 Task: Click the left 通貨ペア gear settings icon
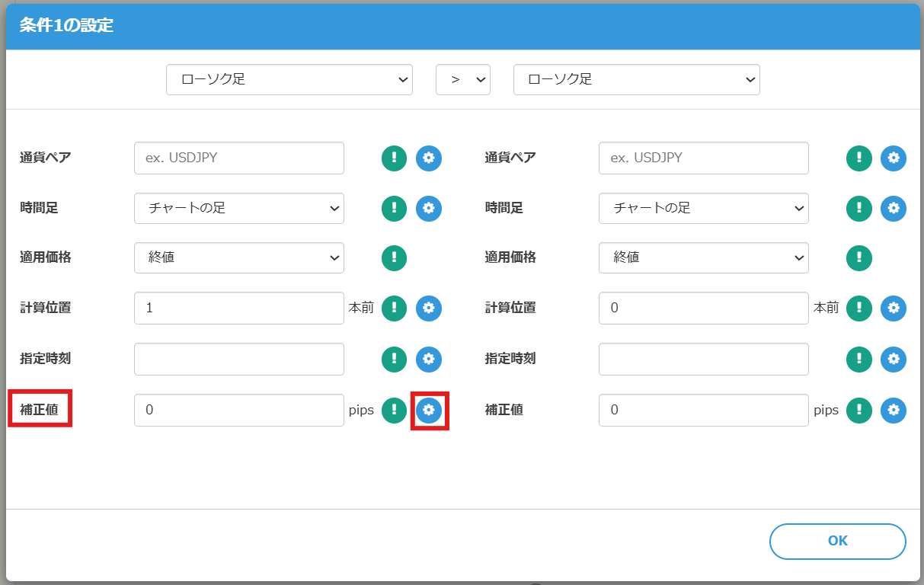tap(429, 158)
